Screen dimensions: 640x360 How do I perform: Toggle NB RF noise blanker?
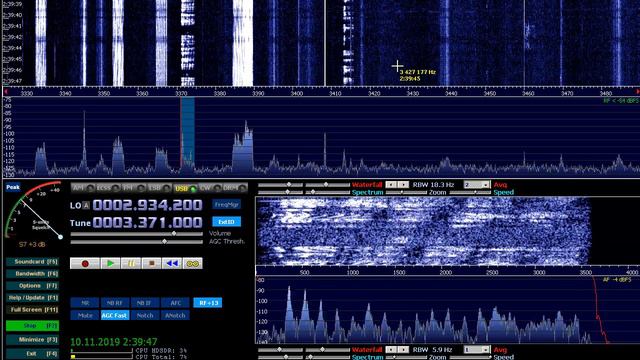(115, 303)
